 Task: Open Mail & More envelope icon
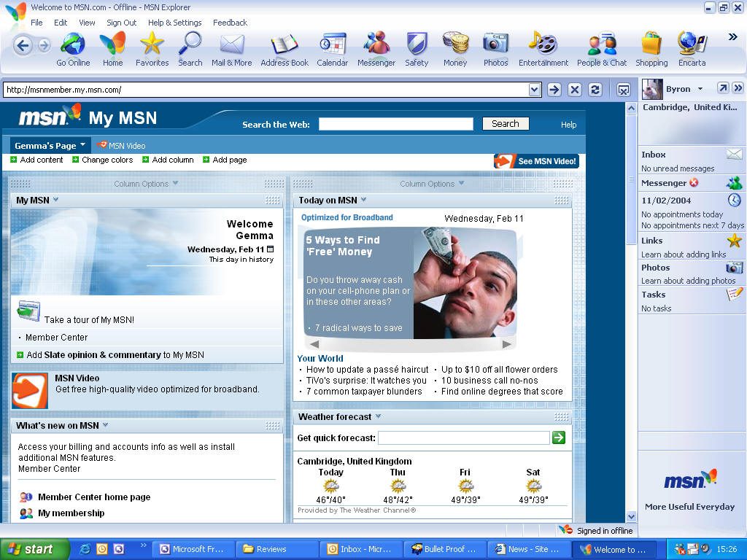pyautogui.click(x=232, y=44)
